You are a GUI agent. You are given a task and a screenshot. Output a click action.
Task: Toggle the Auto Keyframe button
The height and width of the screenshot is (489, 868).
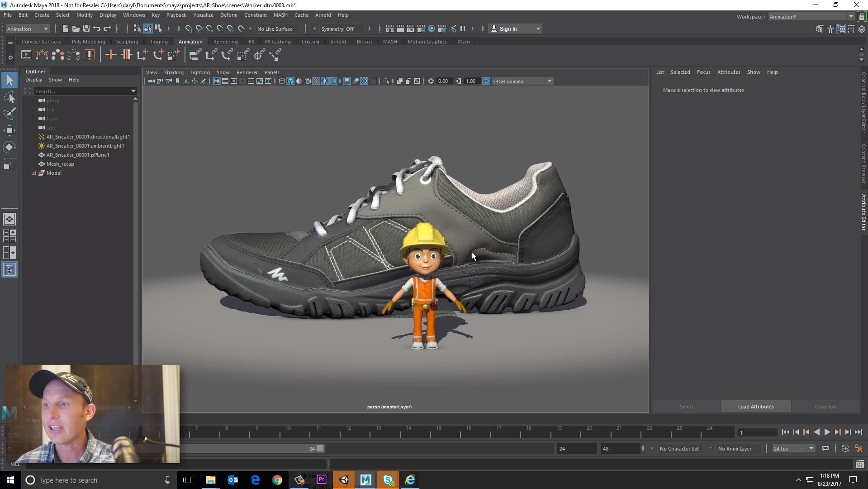(x=845, y=448)
